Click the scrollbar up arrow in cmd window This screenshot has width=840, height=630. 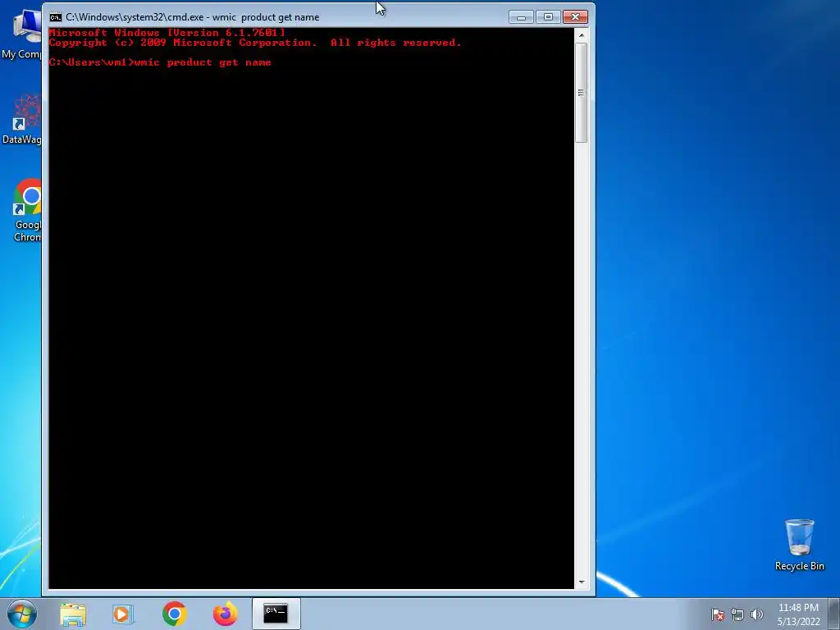pos(582,36)
